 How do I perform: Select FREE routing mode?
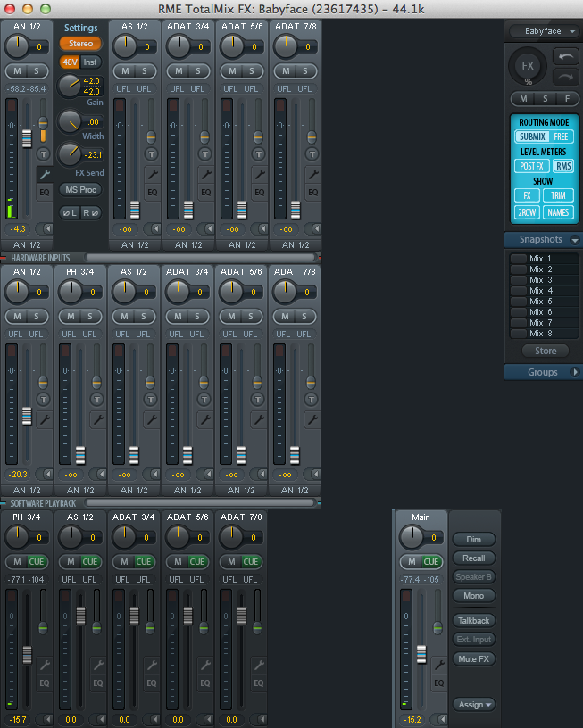point(561,136)
